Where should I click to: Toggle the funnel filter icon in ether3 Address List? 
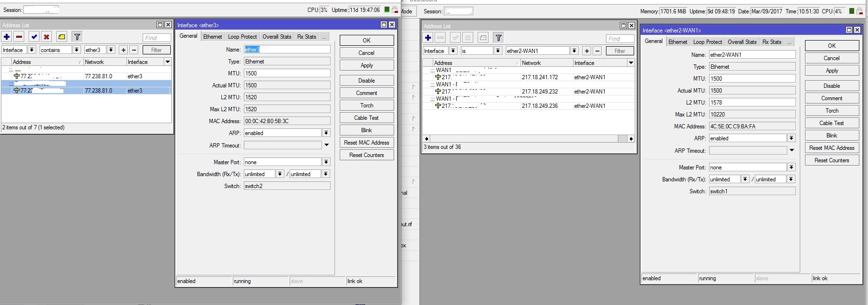coord(77,37)
